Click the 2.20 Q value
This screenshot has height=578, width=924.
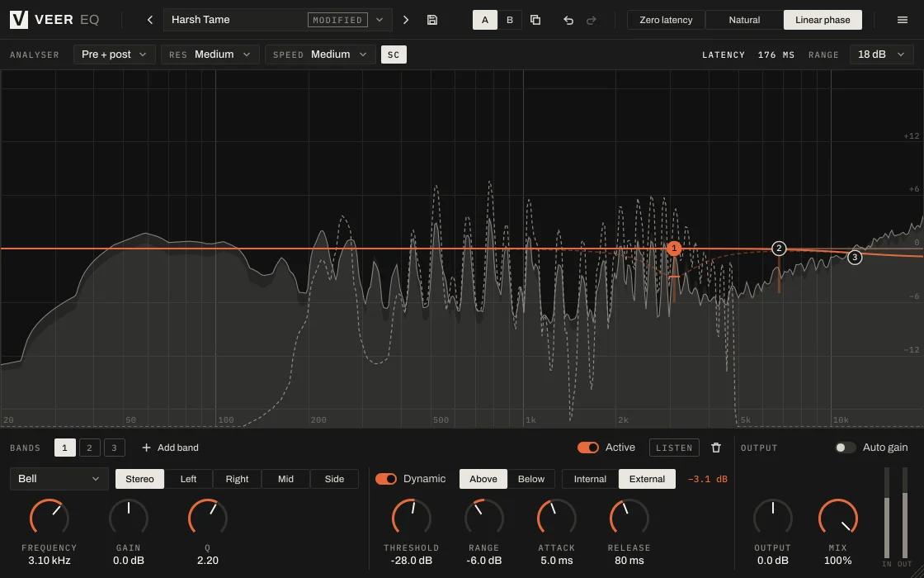click(207, 561)
